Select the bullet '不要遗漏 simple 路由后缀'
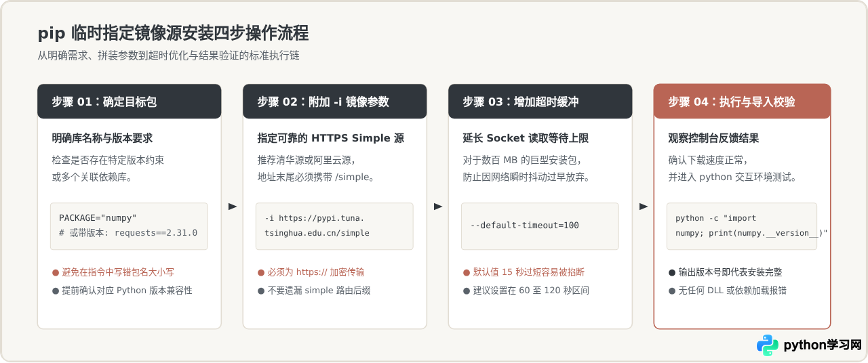 point(314,291)
